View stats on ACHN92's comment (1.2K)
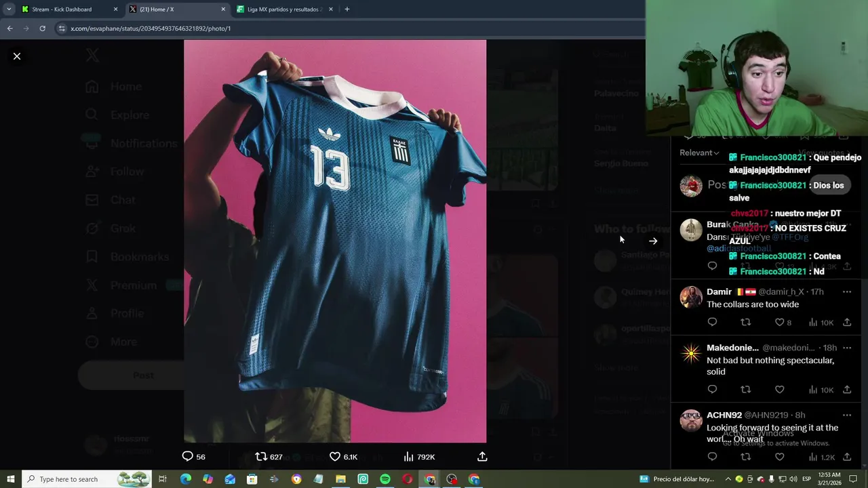This screenshot has width=868, height=488. pos(821,457)
